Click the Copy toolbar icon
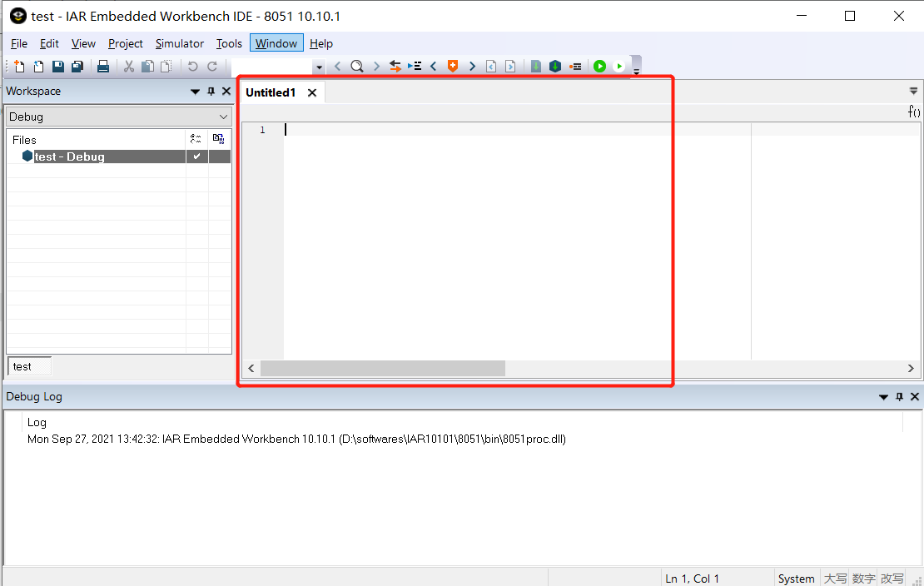924x586 pixels. click(148, 66)
